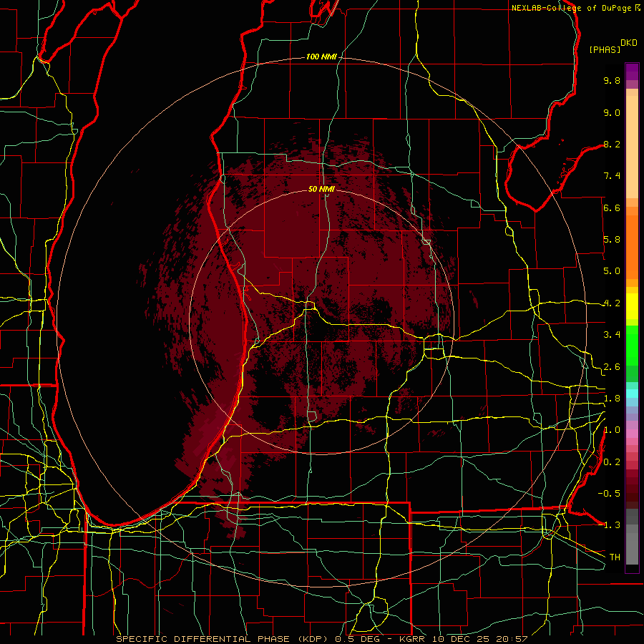This screenshot has height=644, width=644.
Task: Click the 100 NMI range ring label
Action: 321,57
